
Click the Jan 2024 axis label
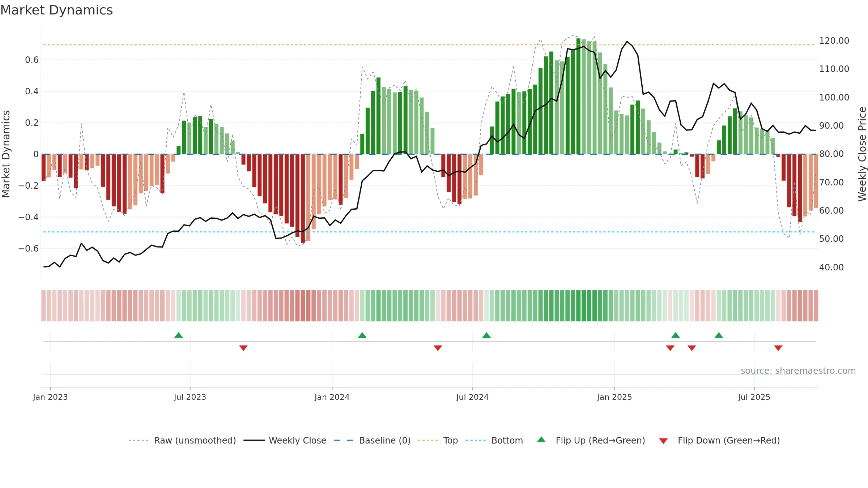click(x=332, y=397)
